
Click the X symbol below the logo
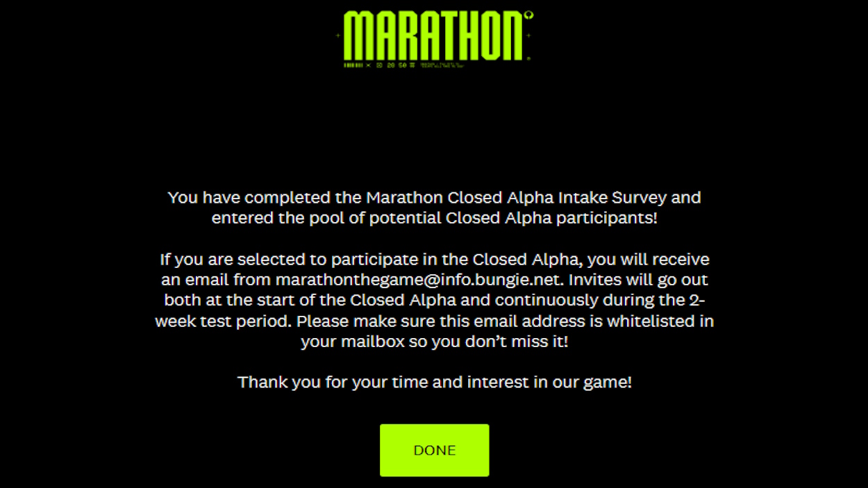pyautogui.click(x=367, y=65)
